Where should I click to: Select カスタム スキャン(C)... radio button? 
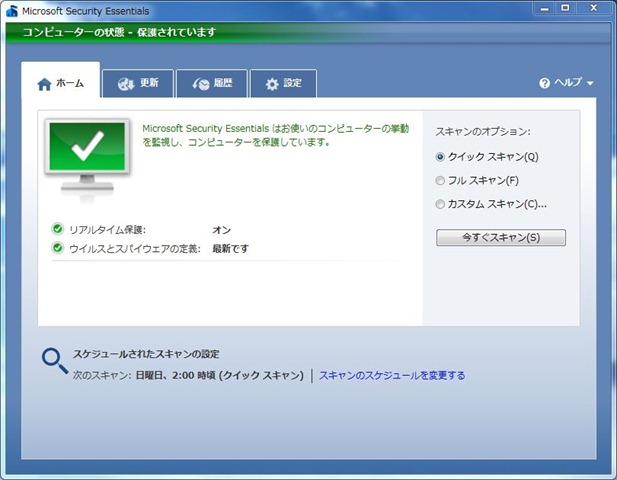click(x=440, y=204)
